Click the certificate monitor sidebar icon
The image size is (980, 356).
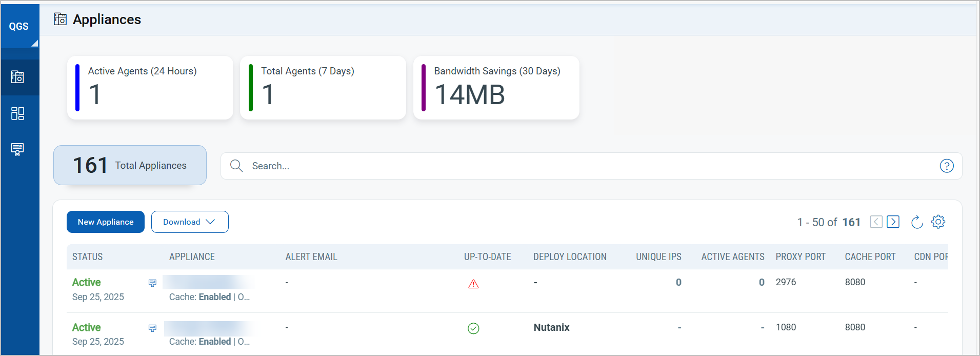coord(17,149)
